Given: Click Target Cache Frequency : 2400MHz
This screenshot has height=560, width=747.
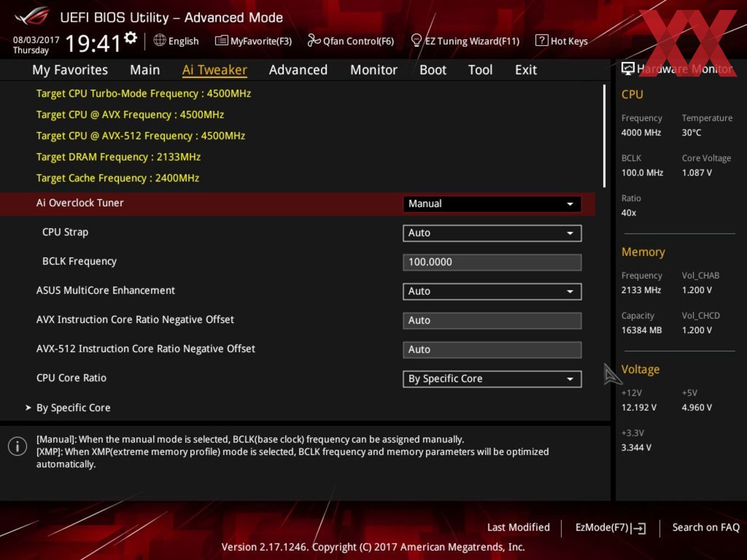Looking at the screenshot, I should 118,178.
